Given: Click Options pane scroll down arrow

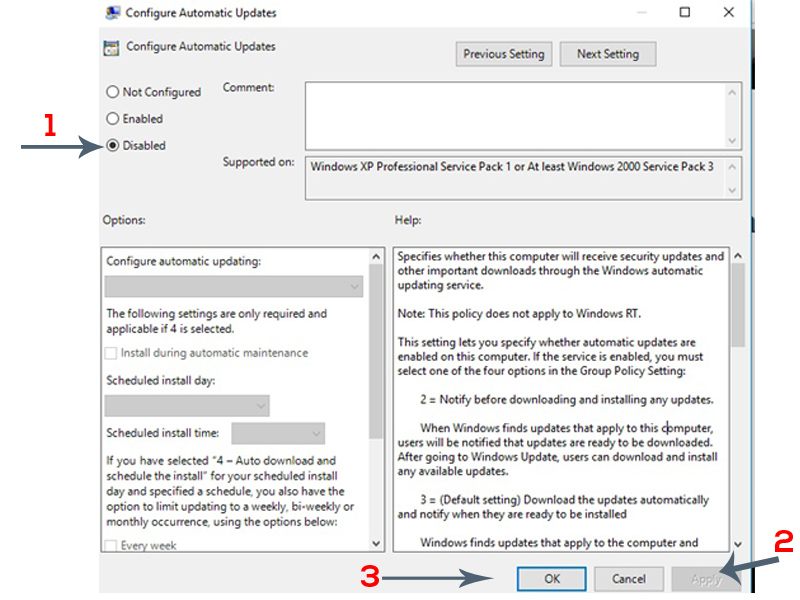Looking at the screenshot, I should pyautogui.click(x=376, y=543).
